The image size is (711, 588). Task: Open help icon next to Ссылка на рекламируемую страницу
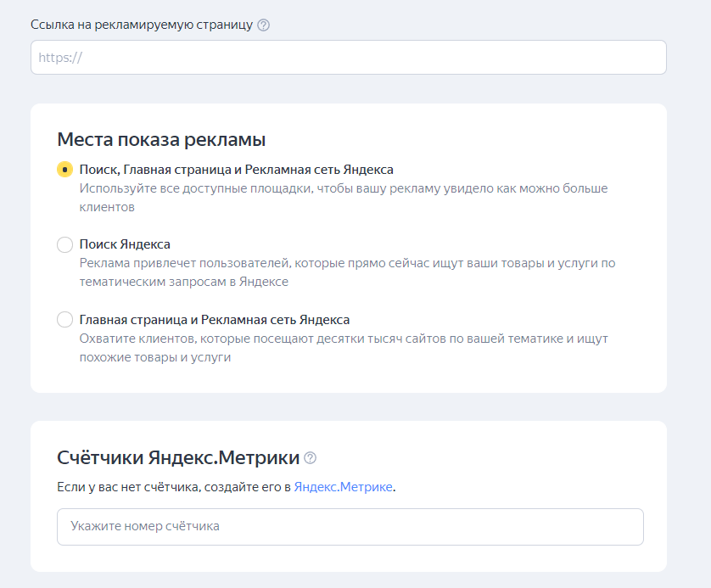264,25
